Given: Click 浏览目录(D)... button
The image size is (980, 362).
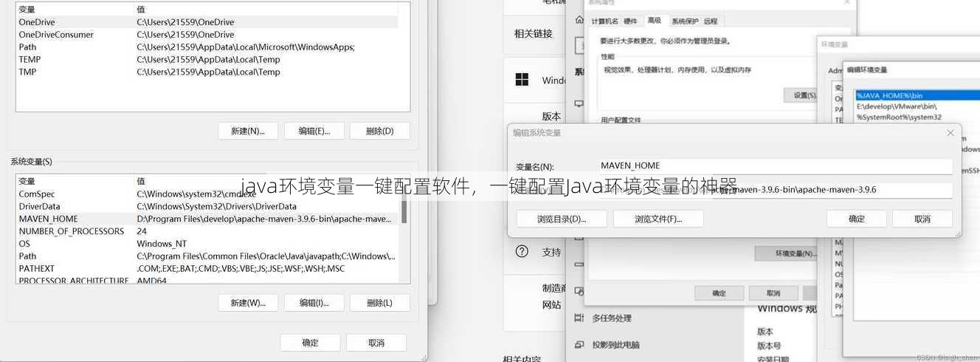Looking at the screenshot, I should pos(562,219).
